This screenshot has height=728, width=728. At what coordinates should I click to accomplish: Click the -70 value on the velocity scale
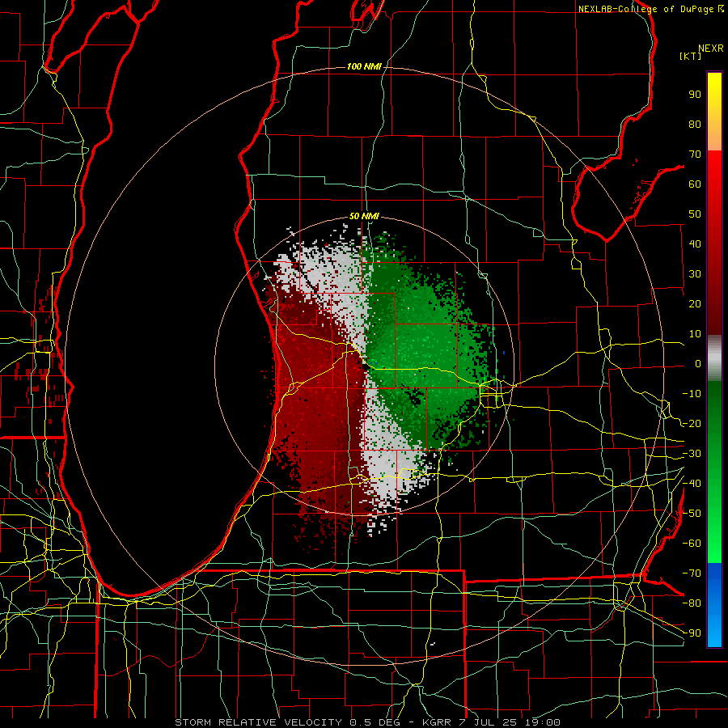(x=692, y=574)
